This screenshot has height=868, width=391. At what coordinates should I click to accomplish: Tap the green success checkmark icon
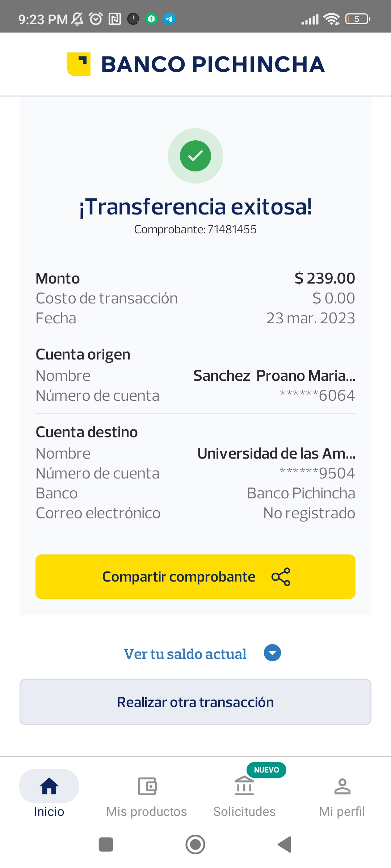coord(195,156)
